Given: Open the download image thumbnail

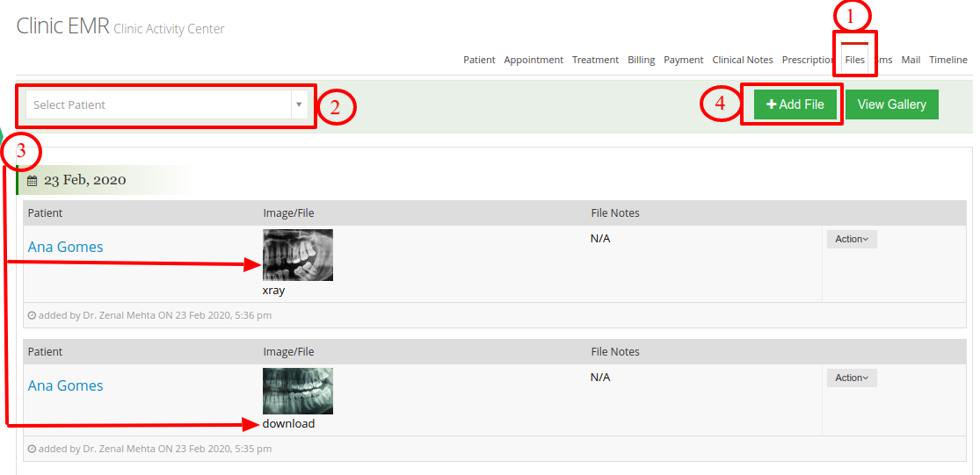Looking at the screenshot, I should 297,391.
